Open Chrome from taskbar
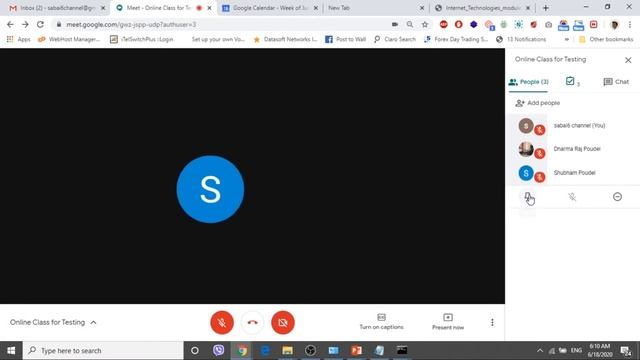Image resolution: width=640 pixels, height=360 pixels. coord(242,351)
